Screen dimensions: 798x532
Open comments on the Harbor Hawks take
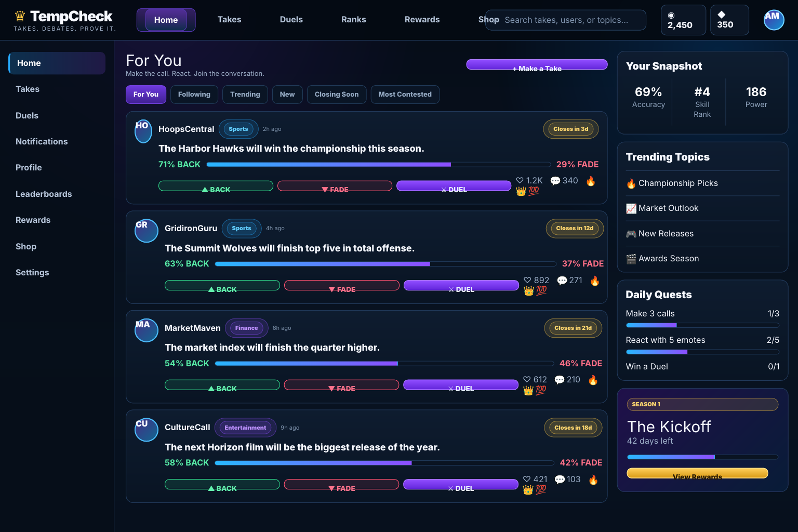pos(564,181)
